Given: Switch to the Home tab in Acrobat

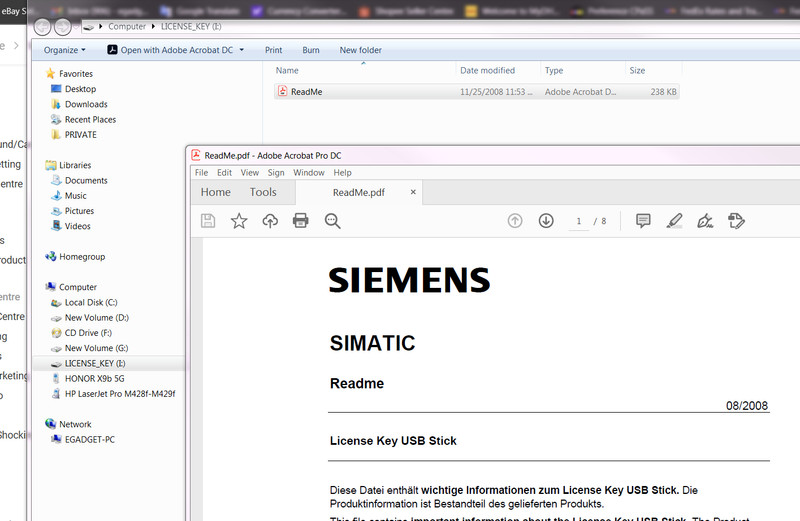Looking at the screenshot, I should [x=215, y=192].
